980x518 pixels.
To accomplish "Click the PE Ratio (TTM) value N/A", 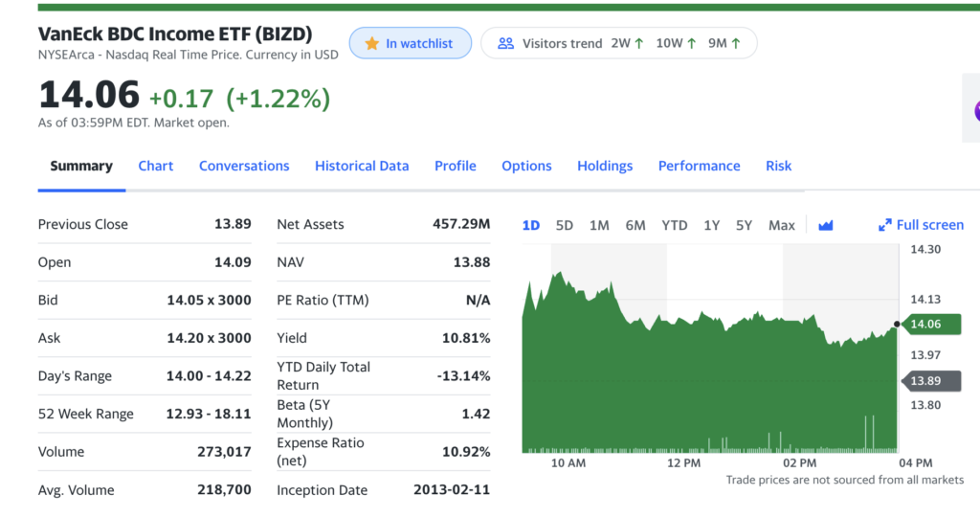I will tap(479, 301).
